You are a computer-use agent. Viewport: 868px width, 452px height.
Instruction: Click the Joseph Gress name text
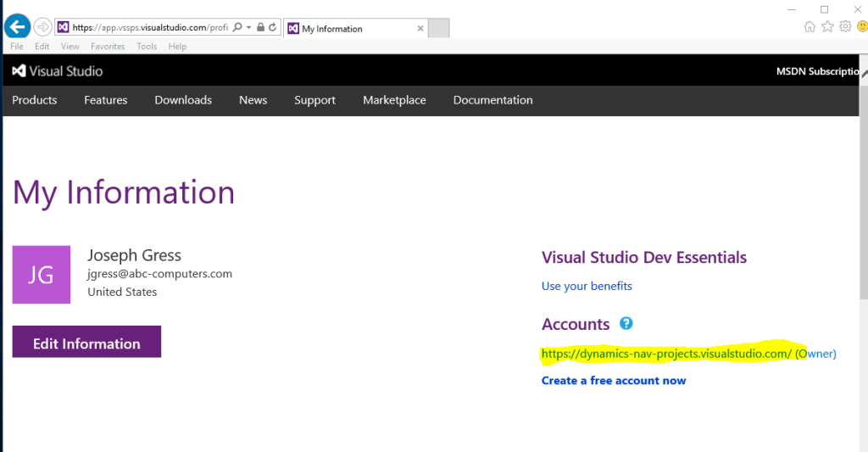point(134,255)
